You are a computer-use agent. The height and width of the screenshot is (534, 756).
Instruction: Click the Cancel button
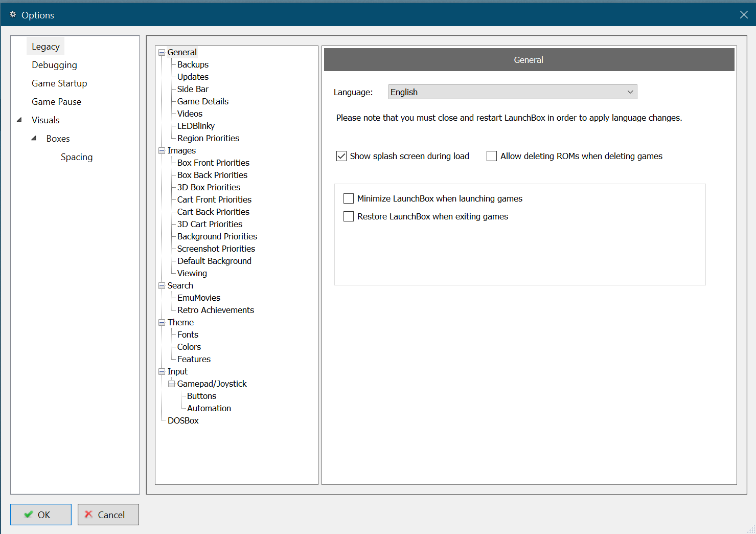click(108, 515)
